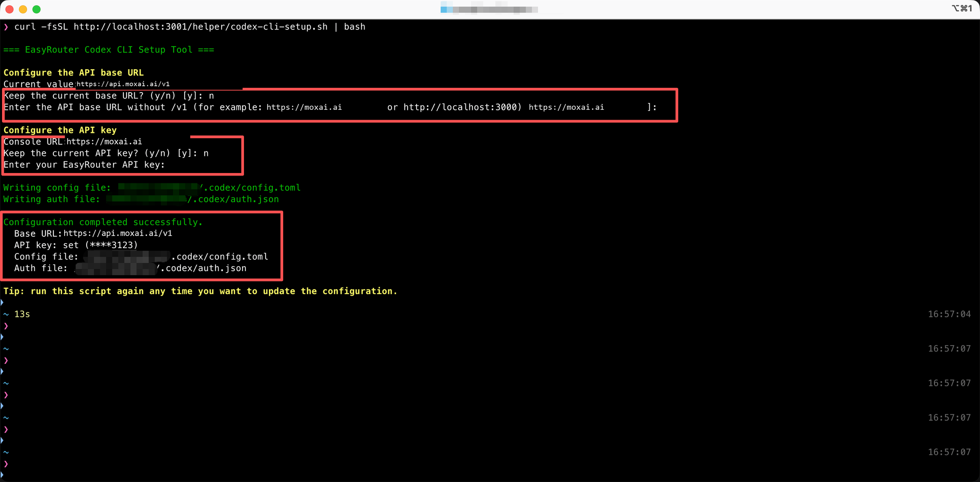
Task: Click the green zoom window button
Action: 36,9
